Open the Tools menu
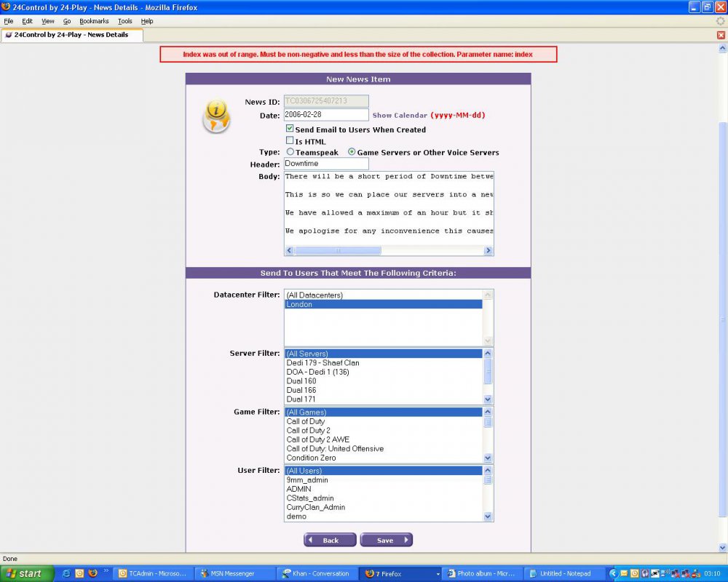 click(x=125, y=21)
